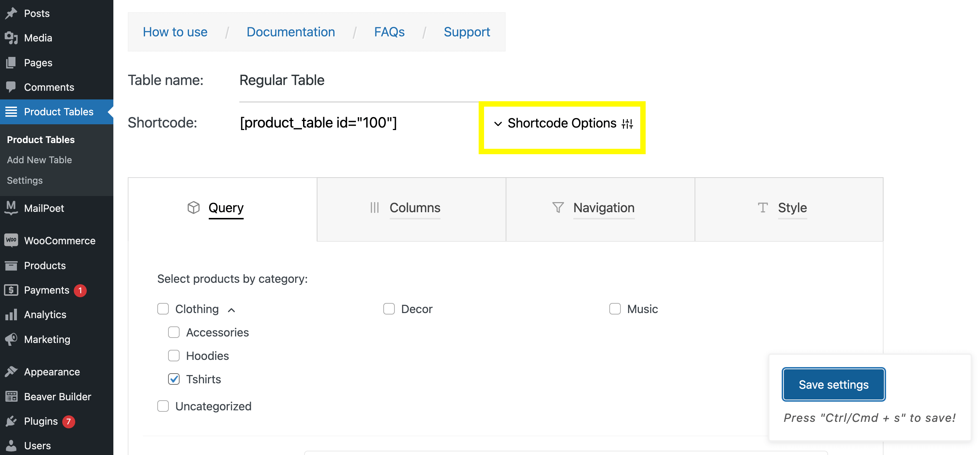This screenshot has height=455, width=980.
Task: Click the Marketing megaphone icon
Action: tap(12, 339)
